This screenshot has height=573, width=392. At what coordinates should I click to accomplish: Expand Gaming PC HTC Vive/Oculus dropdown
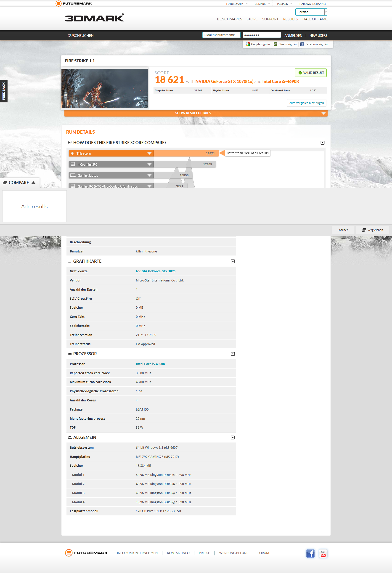click(x=149, y=186)
